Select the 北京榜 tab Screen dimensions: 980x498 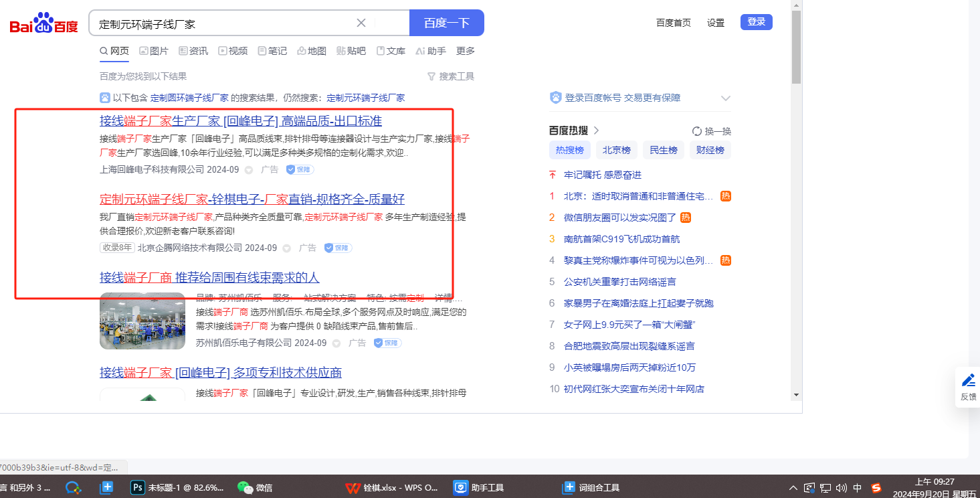pyautogui.click(x=617, y=150)
